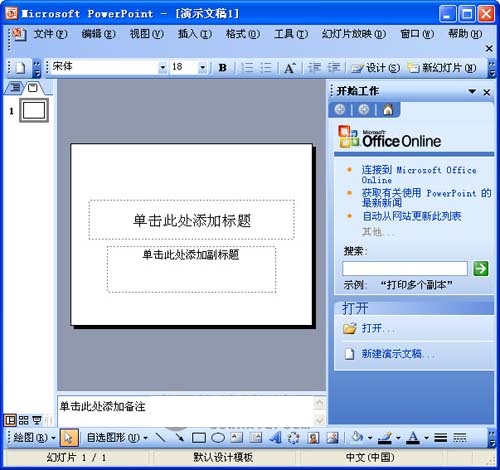Image resolution: width=500 pixels, height=470 pixels.
Task: Open the 插入(I) menu
Action: 195,34
